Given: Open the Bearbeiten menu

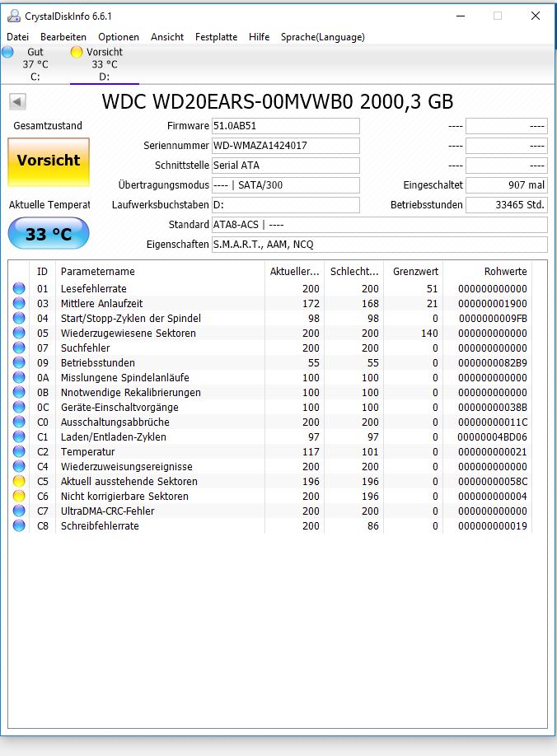Looking at the screenshot, I should (x=63, y=37).
